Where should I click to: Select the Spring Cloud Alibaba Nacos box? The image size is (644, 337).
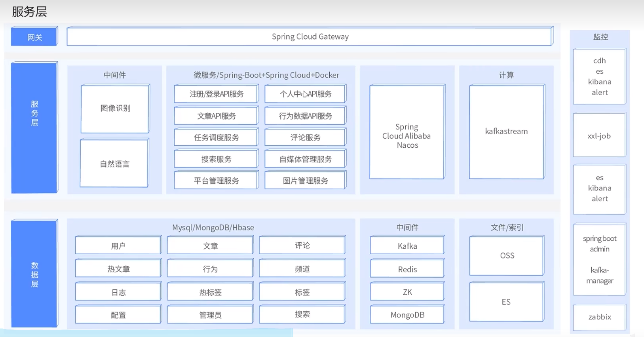407,132
